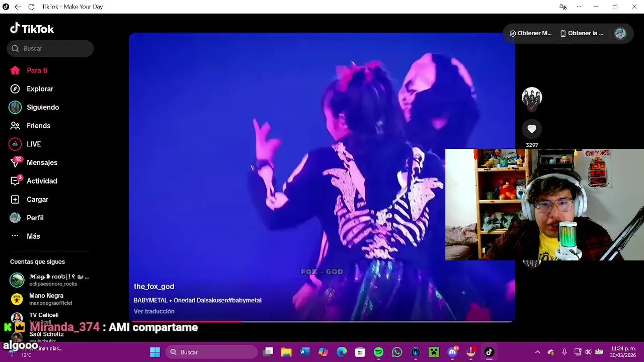Click Obtener M... button in the top bar
644x362 pixels.
[x=530, y=33]
